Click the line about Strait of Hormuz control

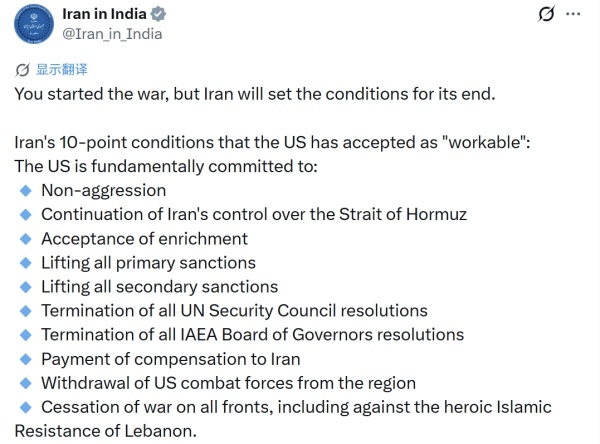254,214
